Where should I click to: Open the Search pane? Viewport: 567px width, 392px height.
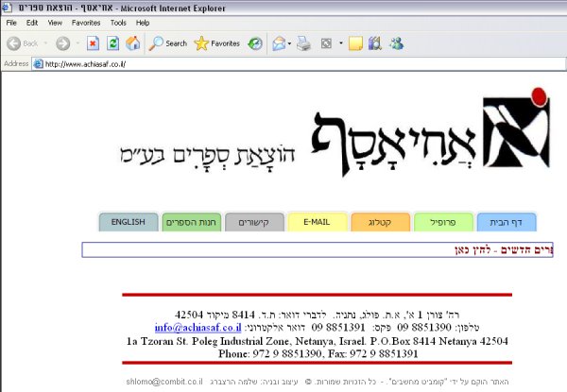click(168, 43)
